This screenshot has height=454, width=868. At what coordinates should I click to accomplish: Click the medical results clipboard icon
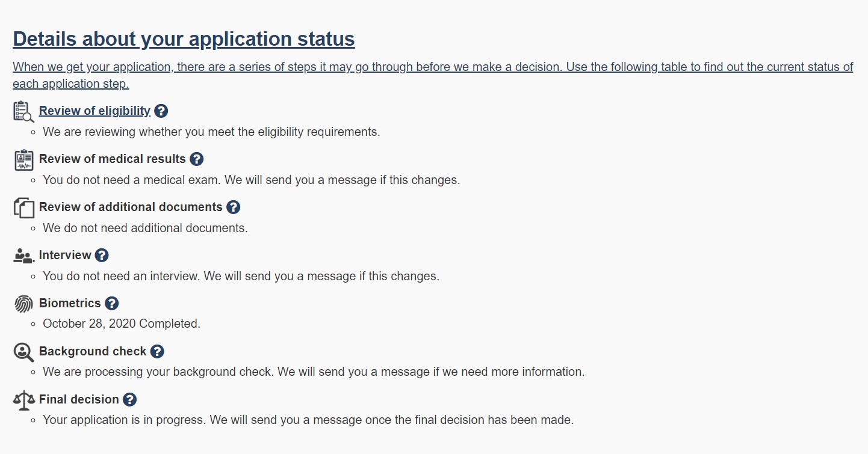[24, 160]
